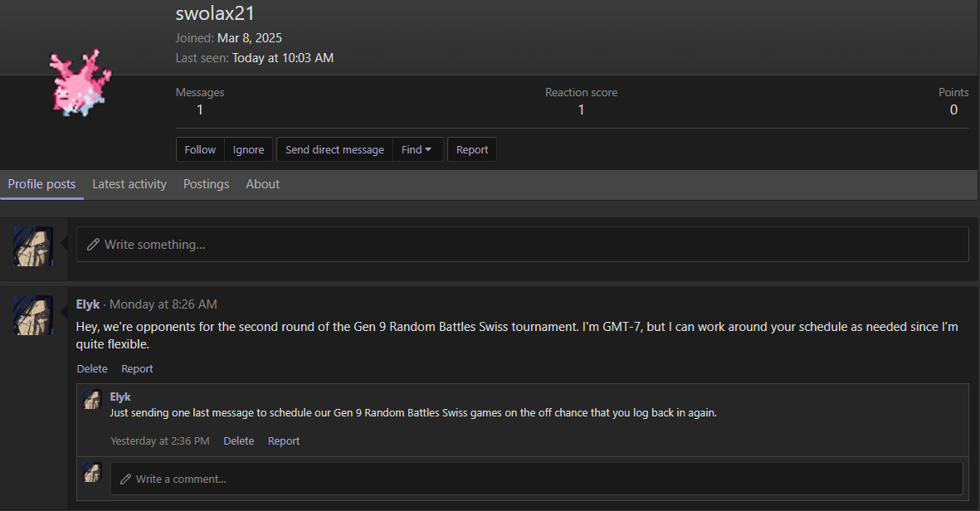Viewport: 980px width, 511px height.
Task: Open the Latest activity tab
Action: (x=129, y=184)
